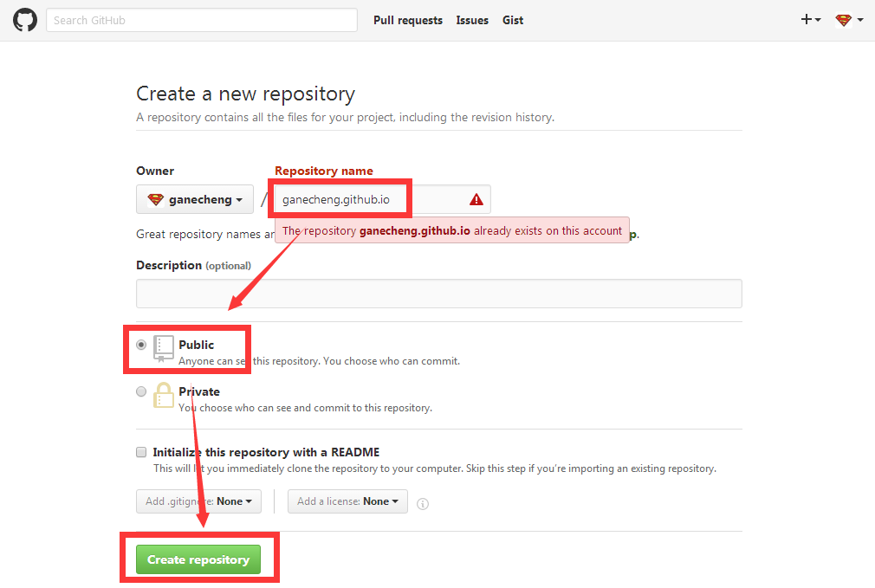Focus the Search GitHub field
Viewport: 875px width, 588px height.
[202, 20]
